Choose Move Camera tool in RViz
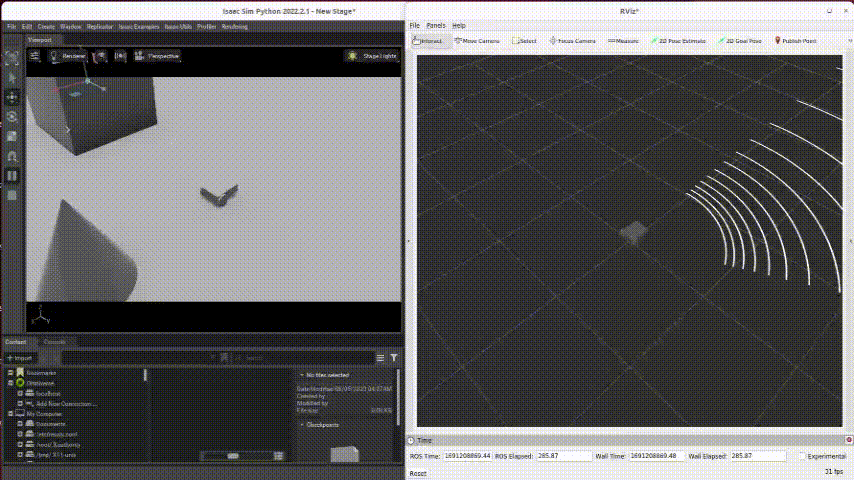 point(477,41)
